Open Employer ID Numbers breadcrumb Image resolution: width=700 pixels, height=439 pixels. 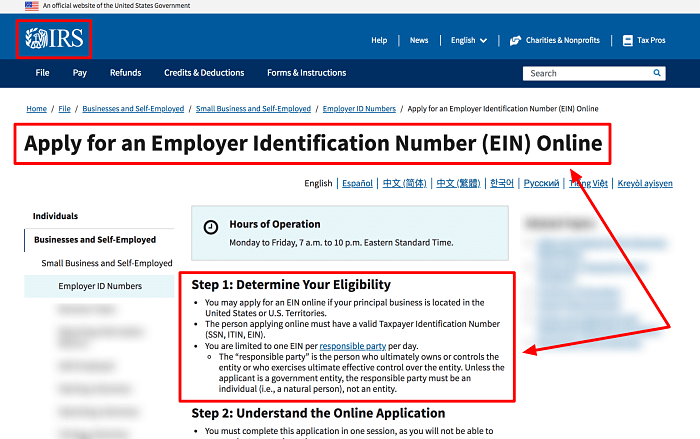point(359,109)
